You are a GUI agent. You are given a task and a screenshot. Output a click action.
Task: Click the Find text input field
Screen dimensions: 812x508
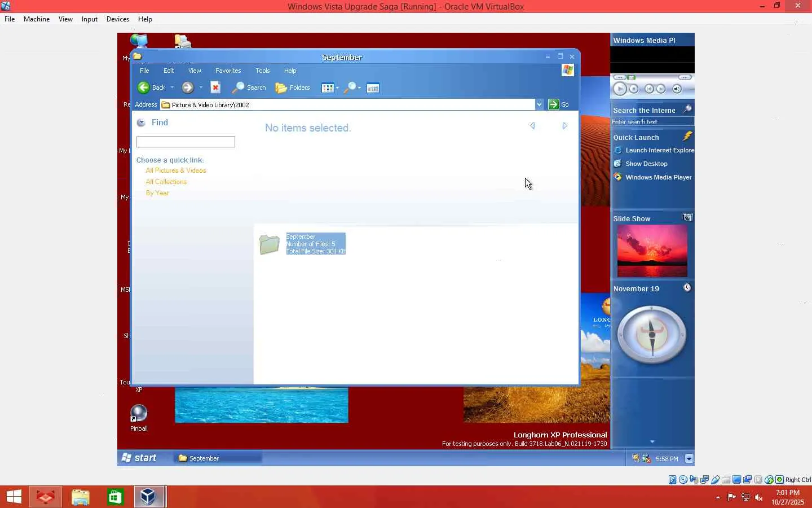coord(186,142)
